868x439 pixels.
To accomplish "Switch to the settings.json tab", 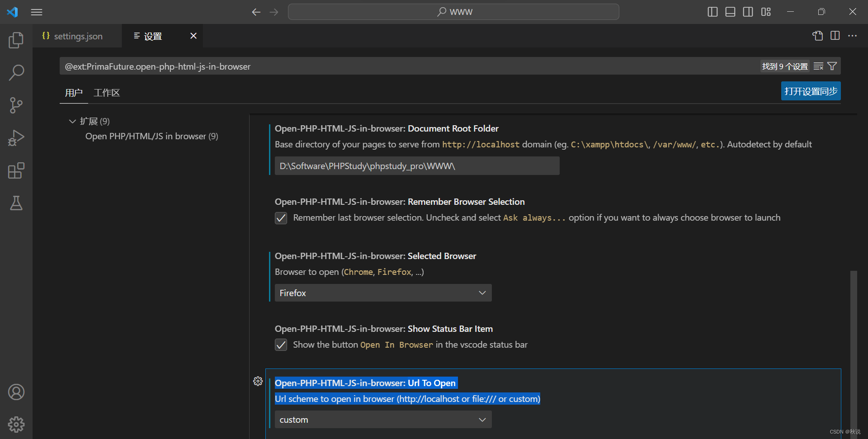I will (77, 36).
